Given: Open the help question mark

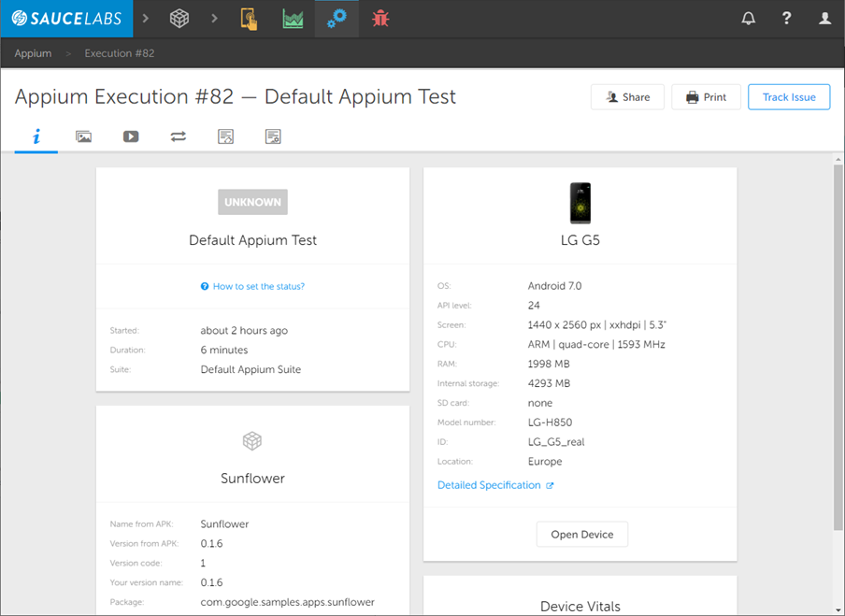Looking at the screenshot, I should coord(787,19).
